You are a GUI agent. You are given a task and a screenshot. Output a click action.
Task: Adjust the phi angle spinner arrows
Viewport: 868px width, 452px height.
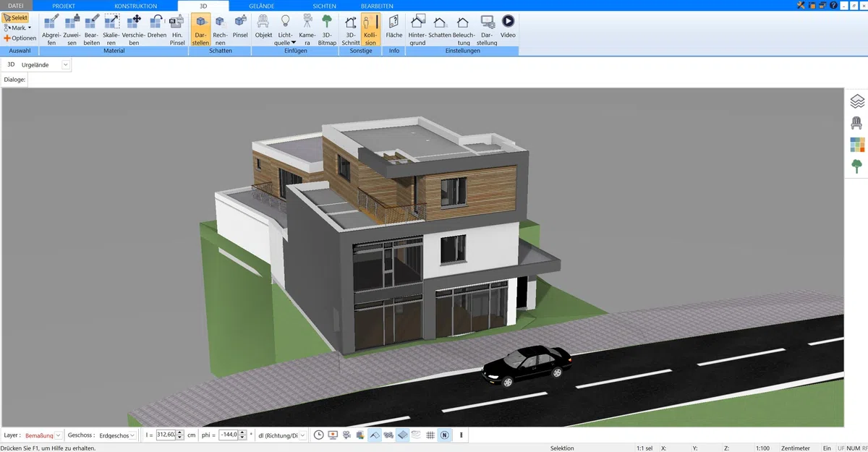[244, 435]
